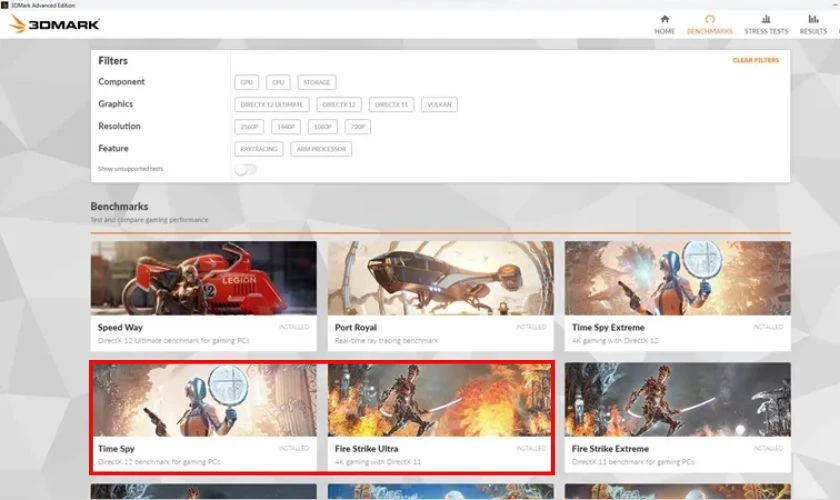The height and width of the screenshot is (500, 840).
Task: Open the Fire Strike Ultra thumbnail
Action: [440, 400]
